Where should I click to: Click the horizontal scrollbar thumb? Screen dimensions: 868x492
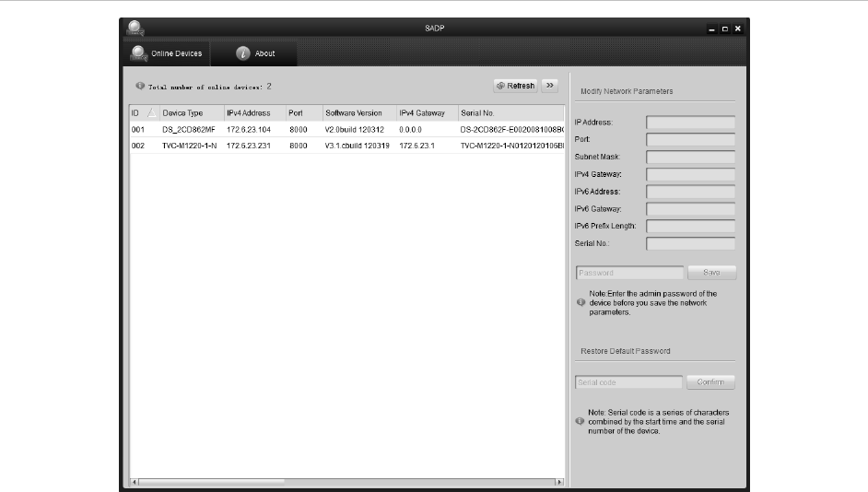tap(211, 482)
